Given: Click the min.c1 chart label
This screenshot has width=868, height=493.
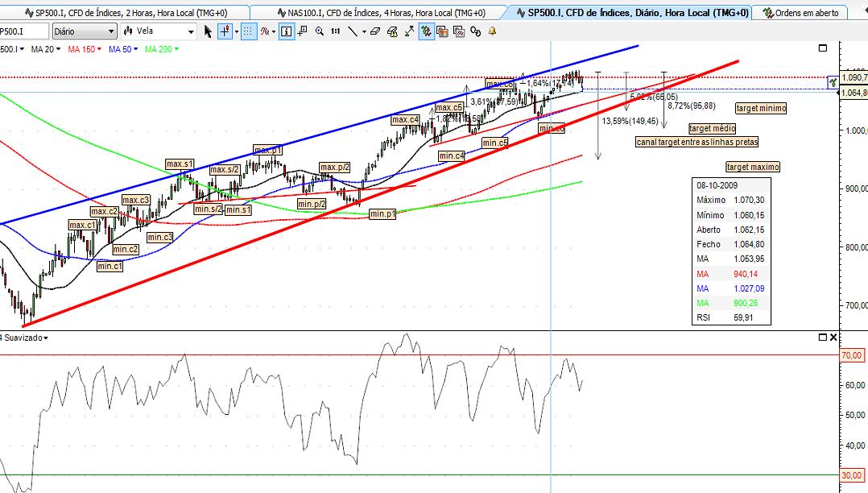Looking at the screenshot, I should [110, 267].
